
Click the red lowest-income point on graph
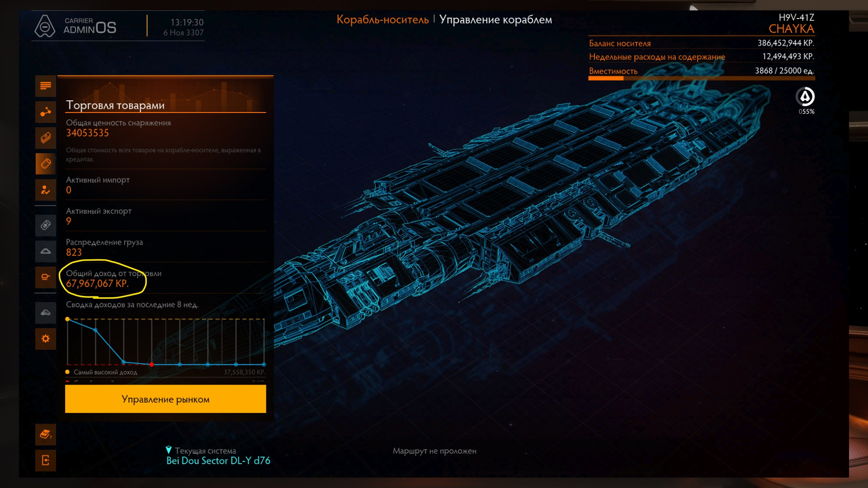tap(151, 364)
